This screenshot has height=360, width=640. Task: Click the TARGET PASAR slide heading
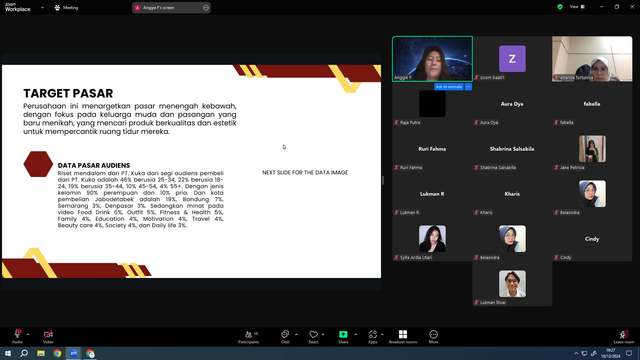click(x=68, y=93)
